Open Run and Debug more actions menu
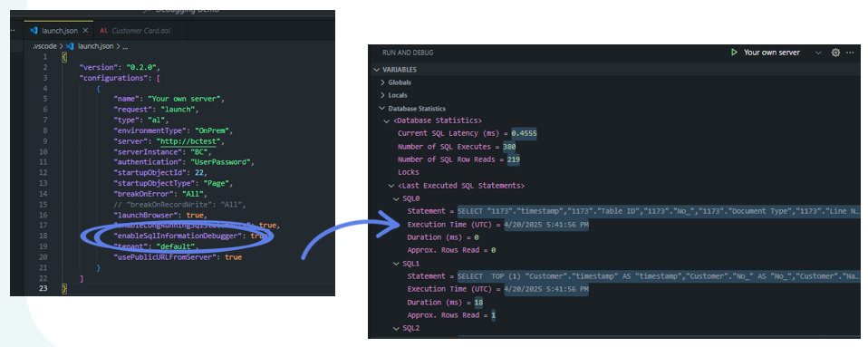The width and height of the screenshot is (868, 347). tap(850, 53)
